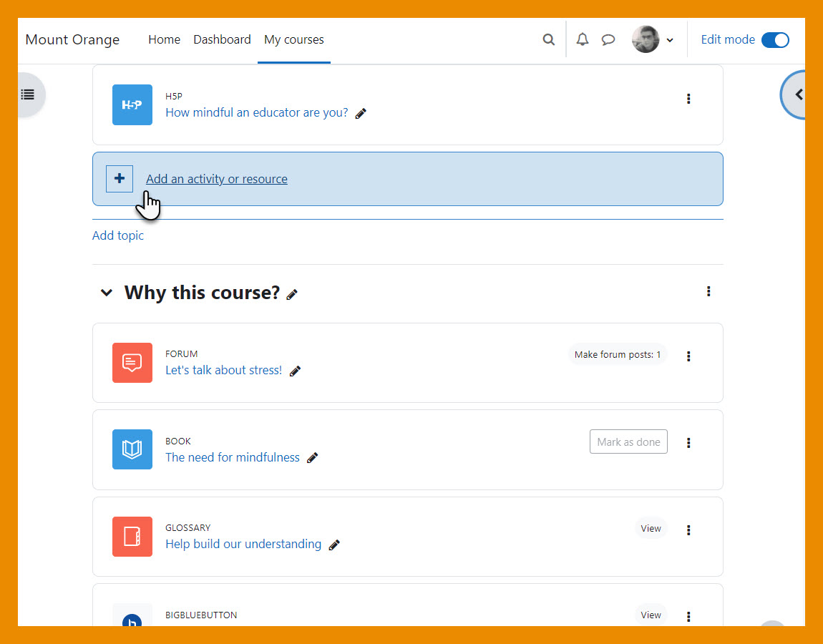Screen dimensions: 823x644
Task: Click the search magnifier icon
Action: [548, 40]
